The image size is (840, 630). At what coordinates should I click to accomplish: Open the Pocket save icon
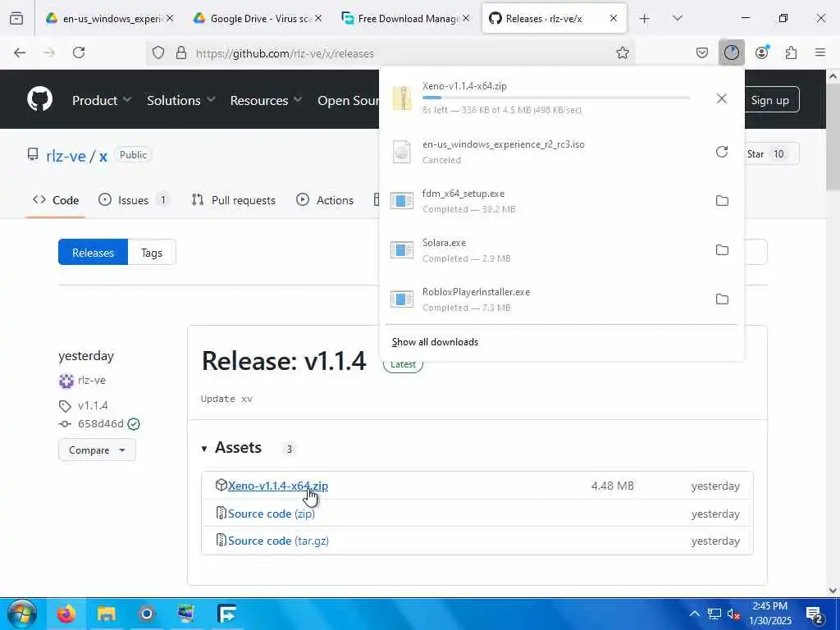(x=702, y=52)
